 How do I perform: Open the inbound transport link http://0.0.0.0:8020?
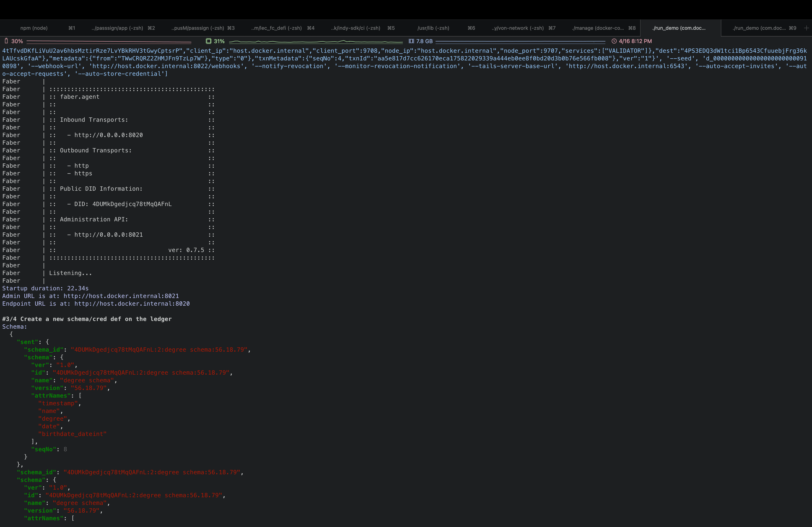point(108,135)
